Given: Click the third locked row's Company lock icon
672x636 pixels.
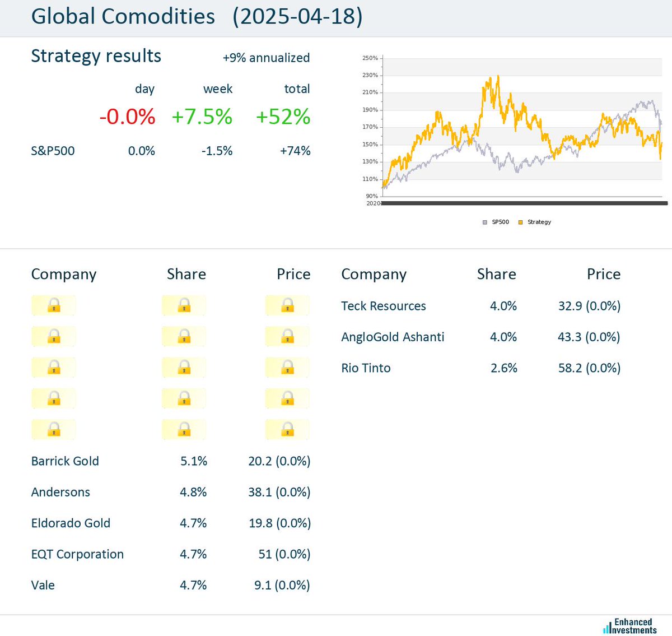Looking at the screenshot, I should coord(54,368).
